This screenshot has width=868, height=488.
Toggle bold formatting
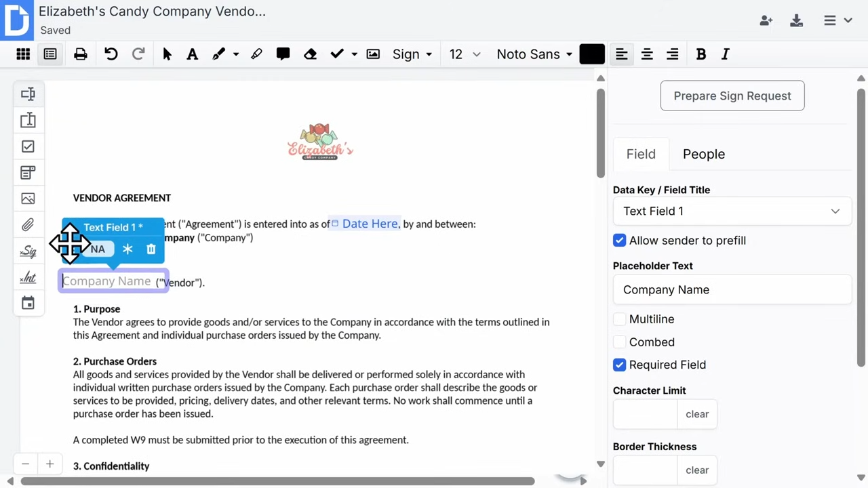(x=701, y=54)
